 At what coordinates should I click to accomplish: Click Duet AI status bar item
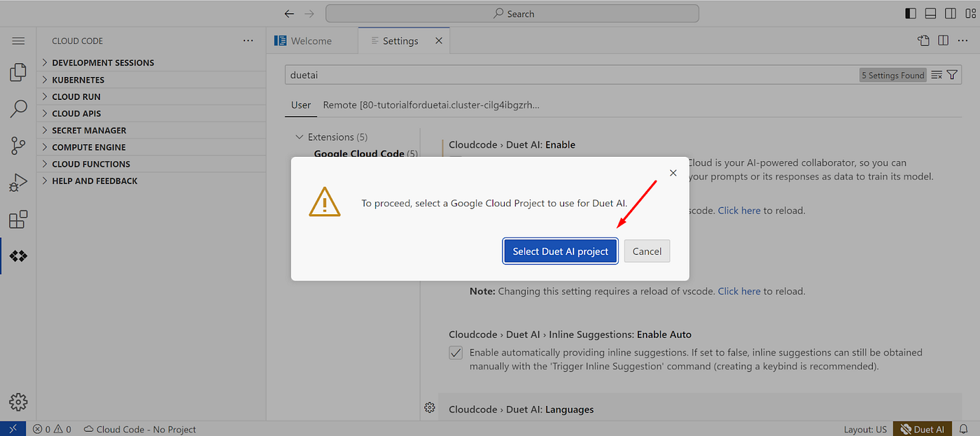pos(923,429)
